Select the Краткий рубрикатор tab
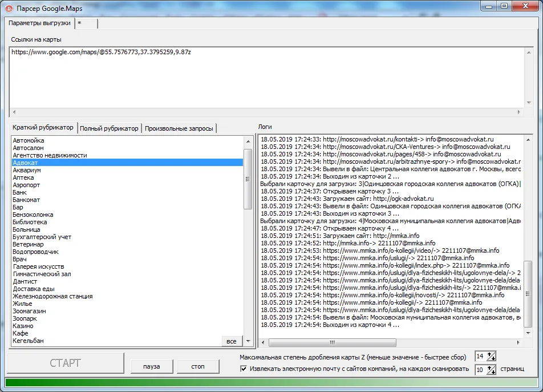 click(43, 127)
